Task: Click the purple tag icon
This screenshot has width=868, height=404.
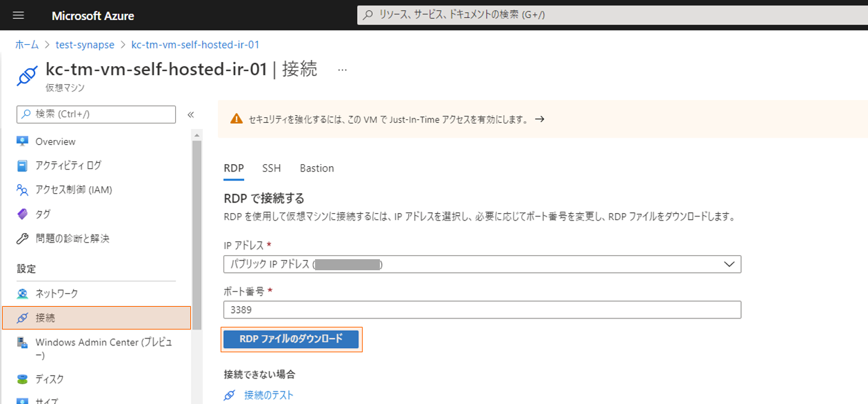Action: (23, 214)
